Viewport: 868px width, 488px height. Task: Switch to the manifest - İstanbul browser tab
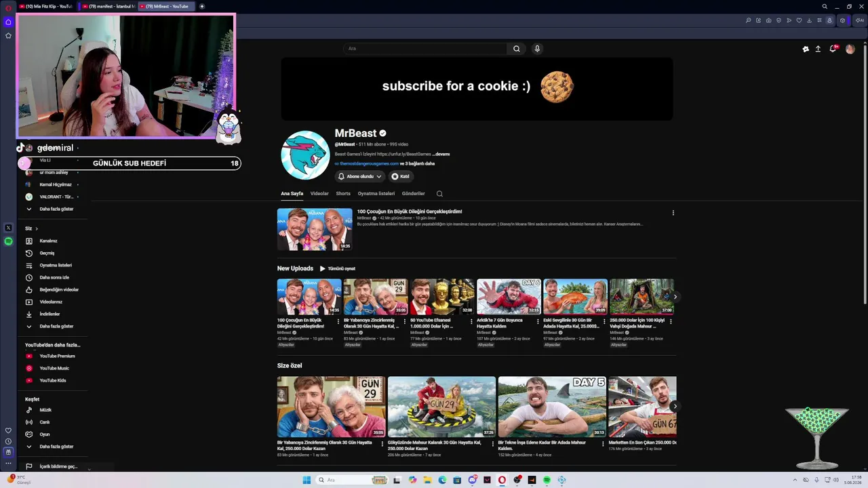[x=107, y=6]
